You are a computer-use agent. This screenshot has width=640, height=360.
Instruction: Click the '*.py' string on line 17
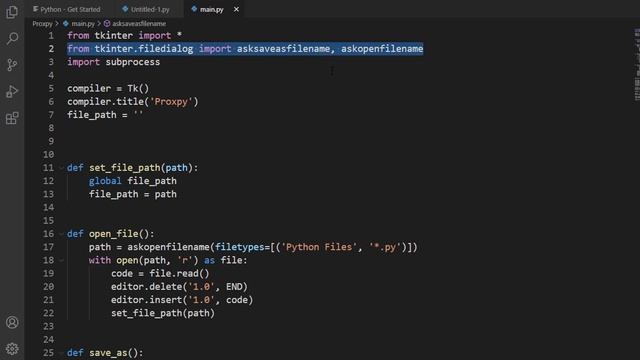click(384, 247)
